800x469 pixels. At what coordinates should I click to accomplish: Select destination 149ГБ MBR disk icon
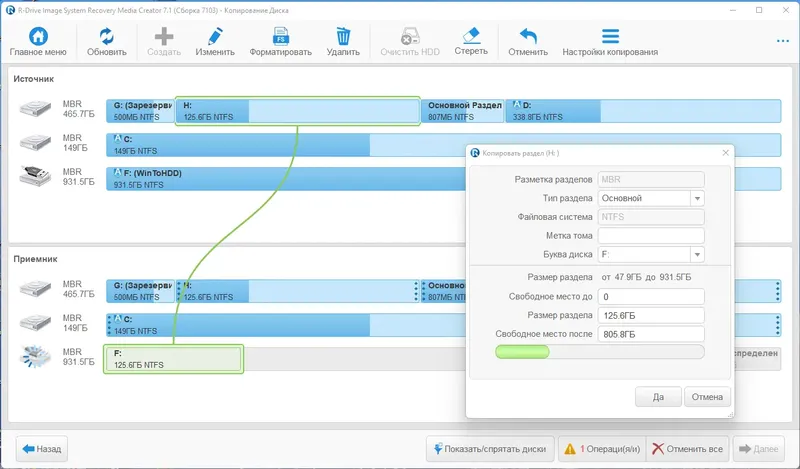click(x=35, y=323)
